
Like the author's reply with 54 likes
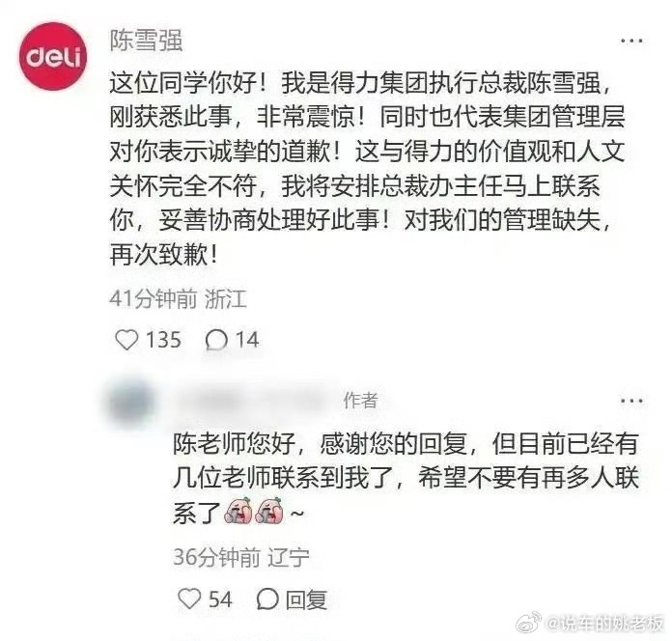(189, 599)
